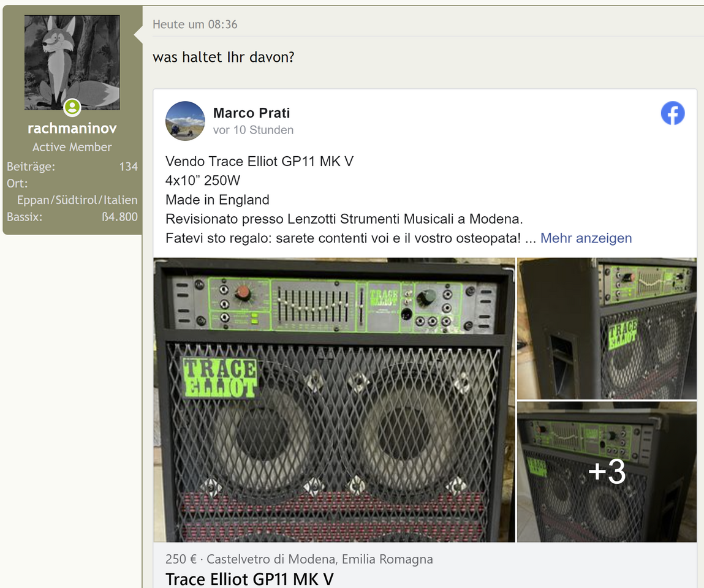The height and width of the screenshot is (588, 704).
Task: Click the 'Vendo Trace Elliot GP11 MK V' line
Action: [x=260, y=161]
